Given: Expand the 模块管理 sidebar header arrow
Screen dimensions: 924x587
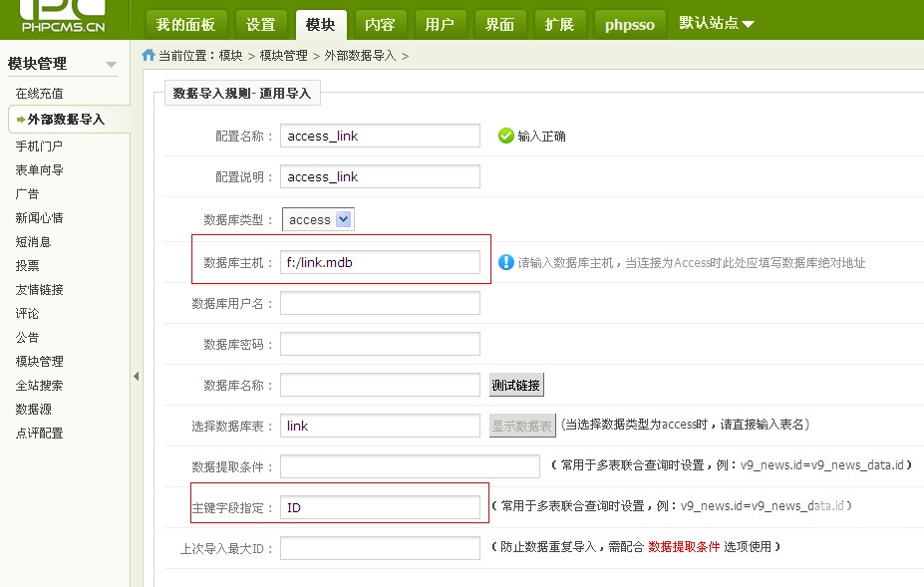Looking at the screenshot, I should (111, 65).
